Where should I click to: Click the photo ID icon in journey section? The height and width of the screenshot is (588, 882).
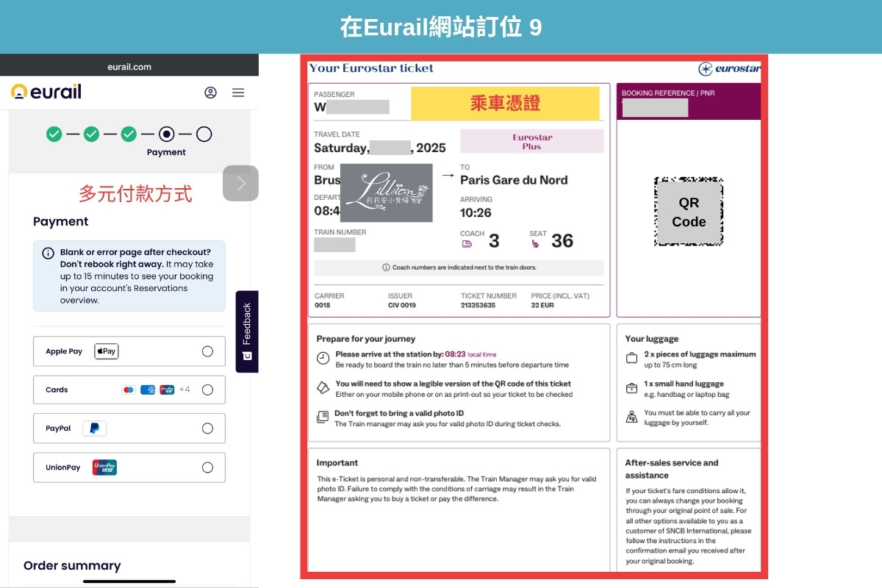tap(323, 417)
